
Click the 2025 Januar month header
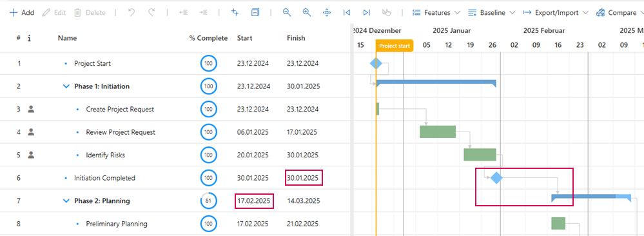451,30
